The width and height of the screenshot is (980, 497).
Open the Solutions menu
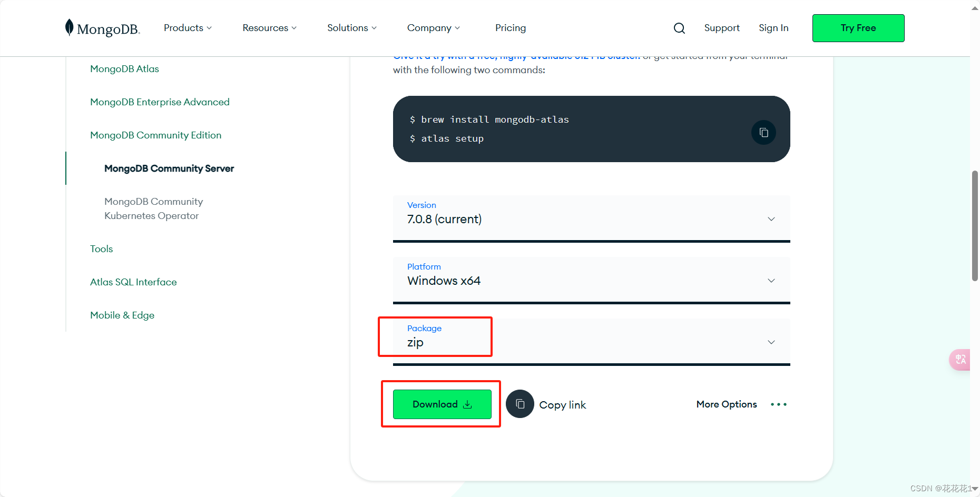[x=351, y=28]
